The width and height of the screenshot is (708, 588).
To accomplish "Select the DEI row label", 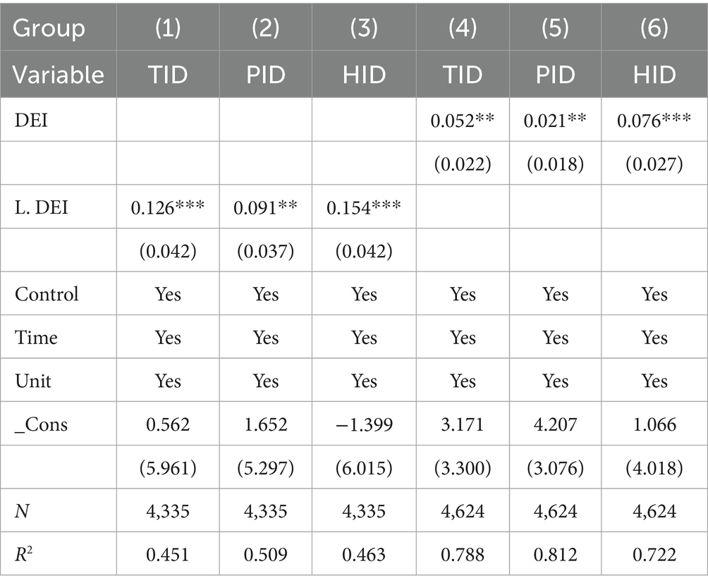I will [30, 121].
